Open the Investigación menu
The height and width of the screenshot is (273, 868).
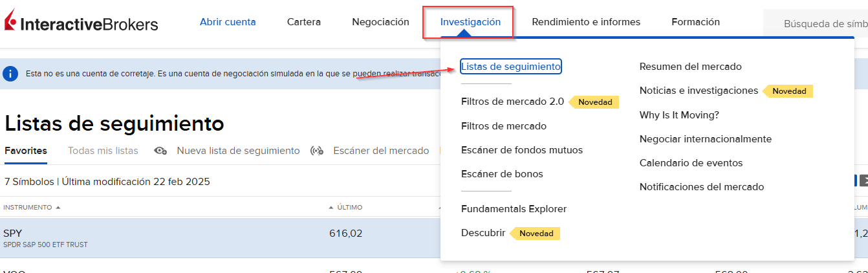470,22
